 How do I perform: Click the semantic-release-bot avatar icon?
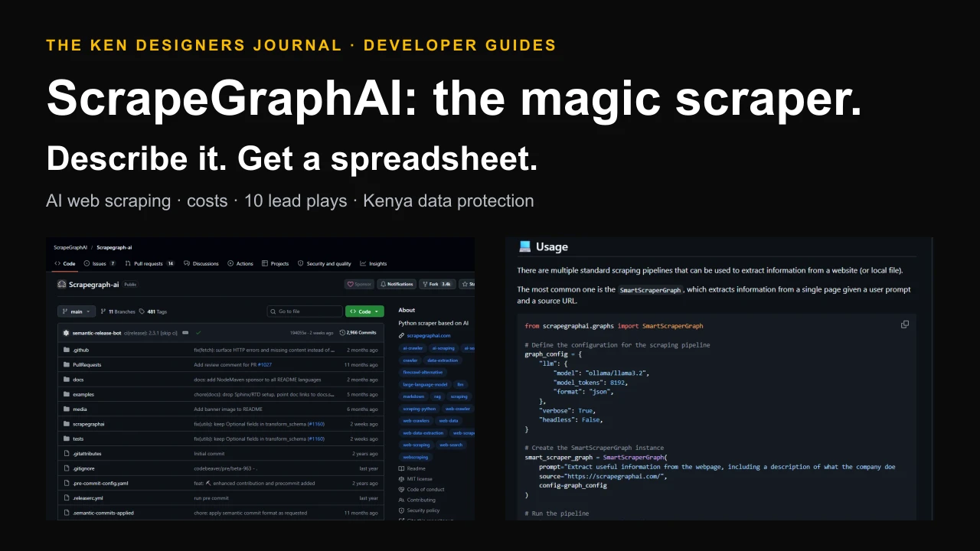[x=67, y=333]
